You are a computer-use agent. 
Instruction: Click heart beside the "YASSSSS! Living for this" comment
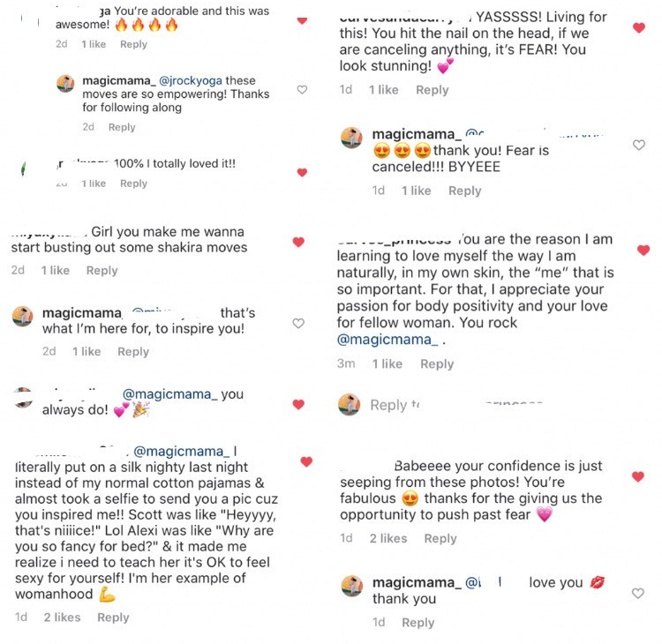click(639, 28)
